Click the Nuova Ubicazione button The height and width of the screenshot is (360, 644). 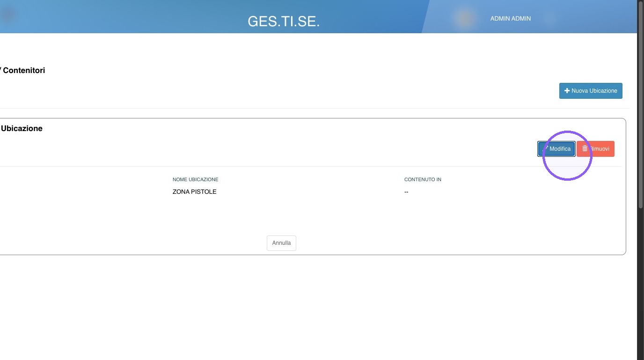click(x=591, y=91)
